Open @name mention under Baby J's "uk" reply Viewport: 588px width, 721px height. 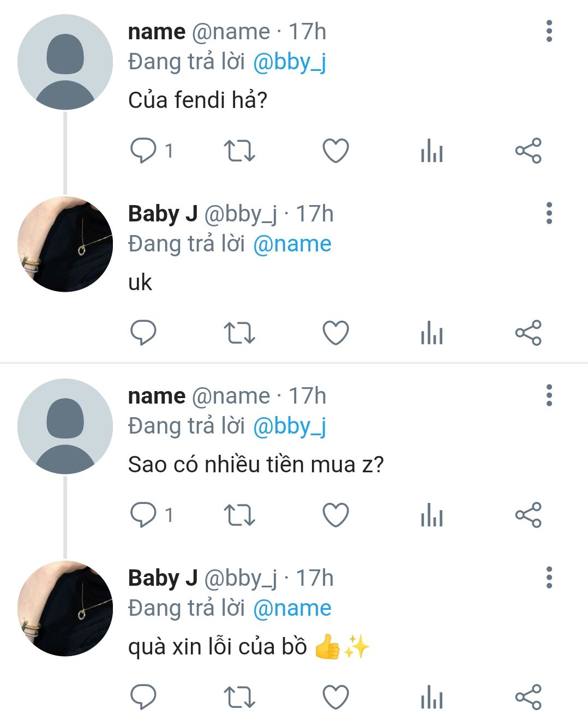point(292,244)
